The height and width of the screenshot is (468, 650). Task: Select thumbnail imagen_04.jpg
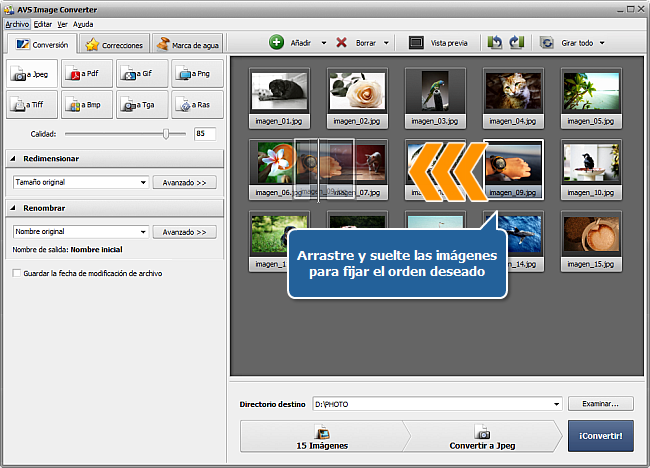[x=513, y=98]
